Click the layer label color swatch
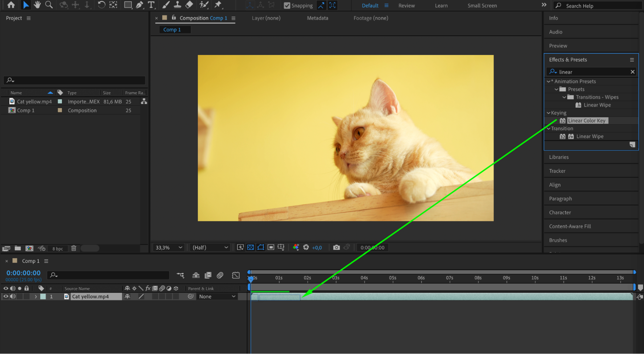 (43, 296)
